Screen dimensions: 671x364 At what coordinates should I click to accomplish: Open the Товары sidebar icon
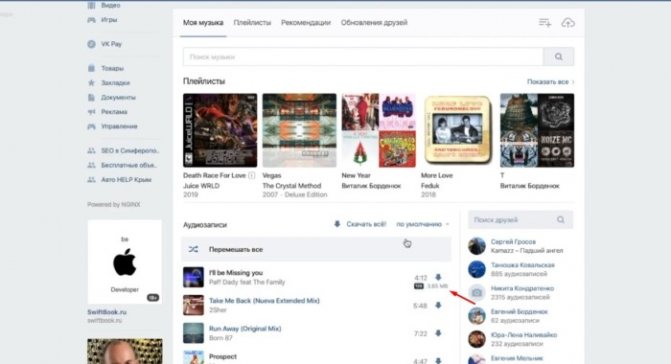(x=91, y=68)
